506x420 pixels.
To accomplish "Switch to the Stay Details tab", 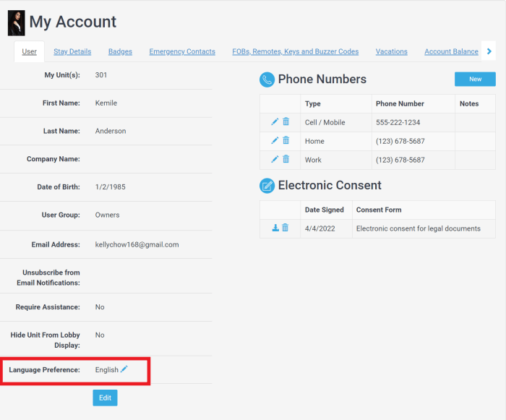I will (x=72, y=52).
